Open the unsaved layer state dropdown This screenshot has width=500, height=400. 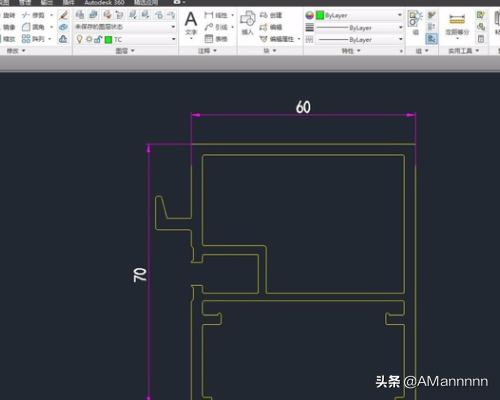coord(125,27)
